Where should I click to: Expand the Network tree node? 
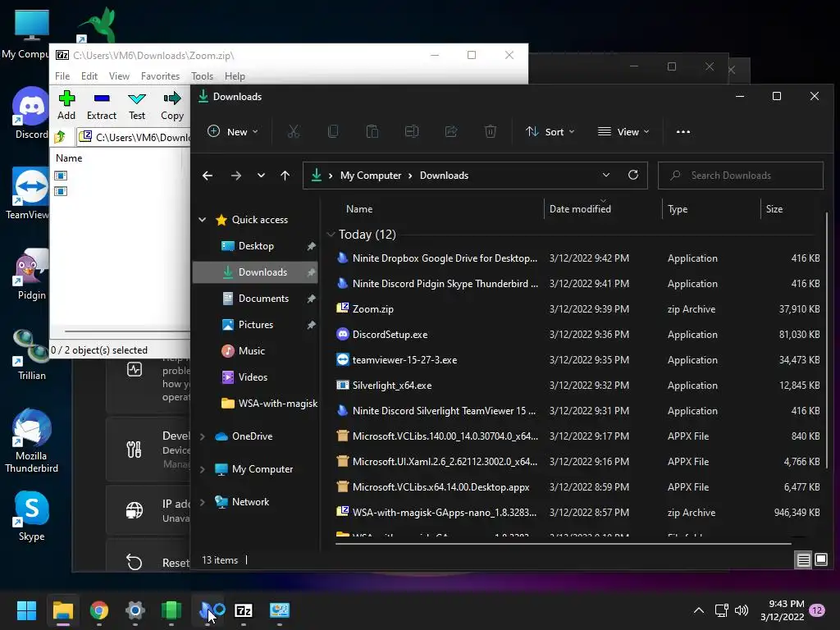pos(203,502)
